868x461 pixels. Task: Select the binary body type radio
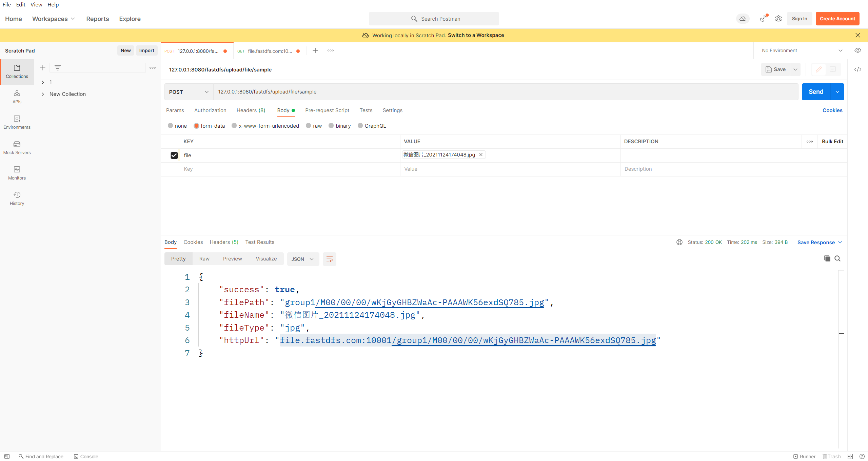[331, 126]
